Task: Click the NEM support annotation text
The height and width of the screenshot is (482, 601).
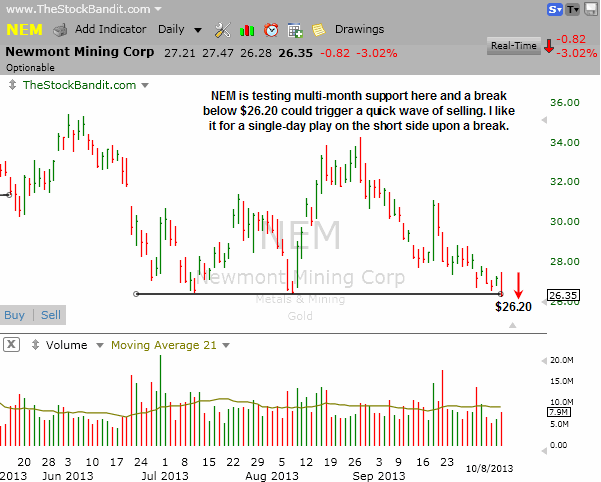Action: (359, 111)
